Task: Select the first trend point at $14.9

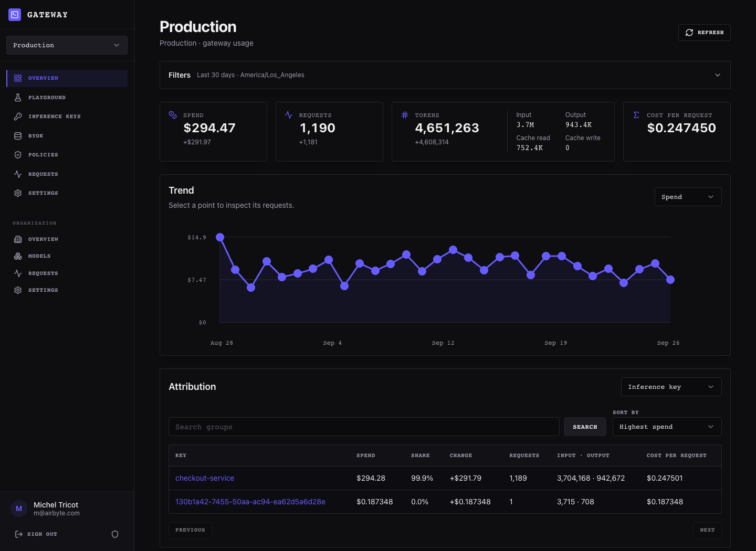Action: coord(220,237)
